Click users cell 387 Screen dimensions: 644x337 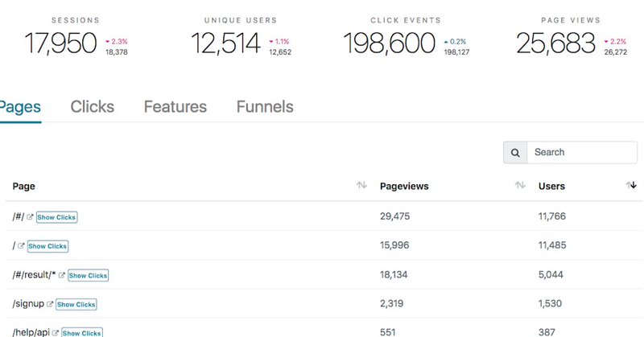[547, 332]
